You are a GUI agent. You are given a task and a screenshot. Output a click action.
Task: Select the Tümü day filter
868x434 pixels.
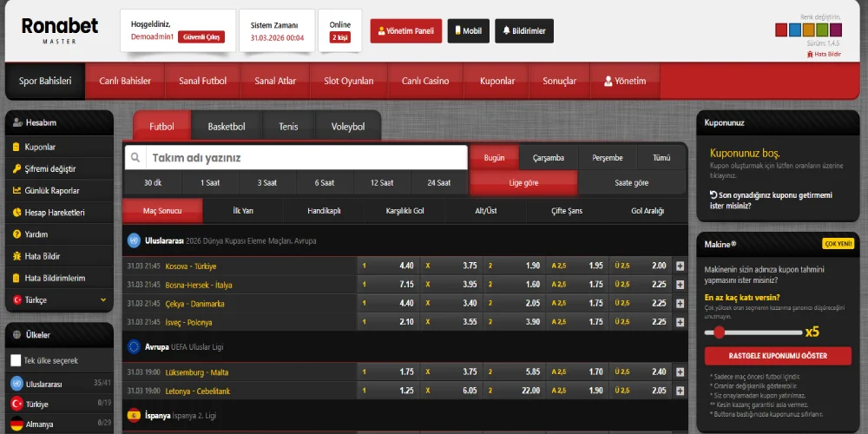tap(661, 158)
